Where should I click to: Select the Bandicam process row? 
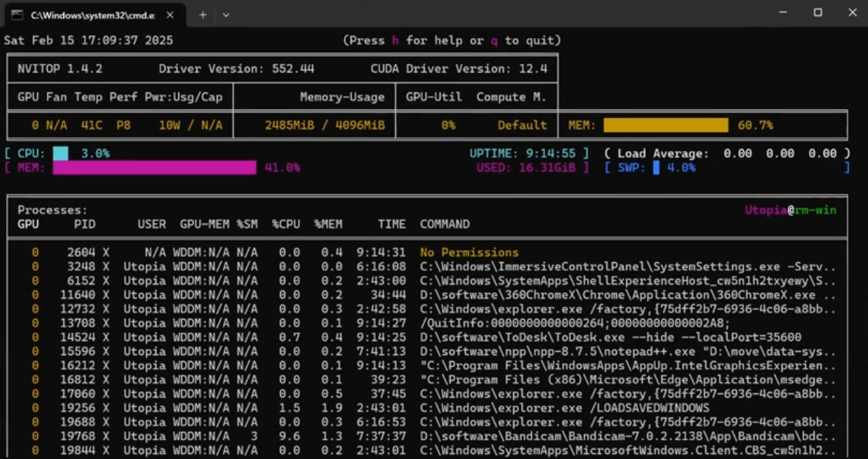tap(627, 436)
